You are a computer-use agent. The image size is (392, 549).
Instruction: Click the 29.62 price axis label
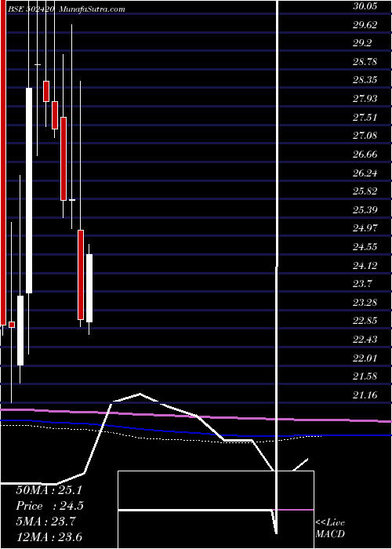[x=365, y=24]
